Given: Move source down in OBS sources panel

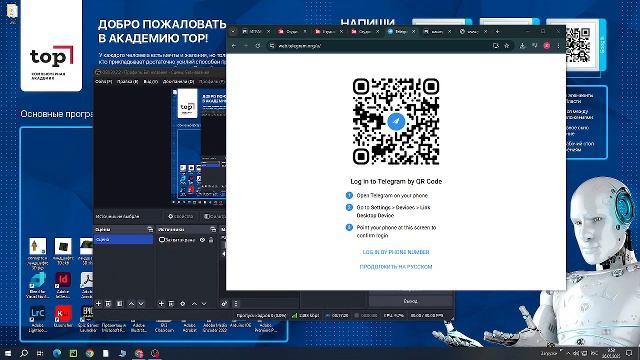Looking at the screenshot, I should (204, 304).
